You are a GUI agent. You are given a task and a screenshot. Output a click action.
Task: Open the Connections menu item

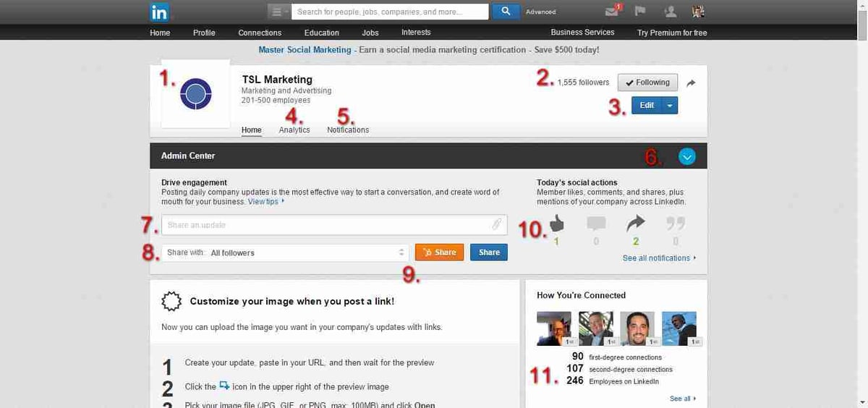point(260,33)
